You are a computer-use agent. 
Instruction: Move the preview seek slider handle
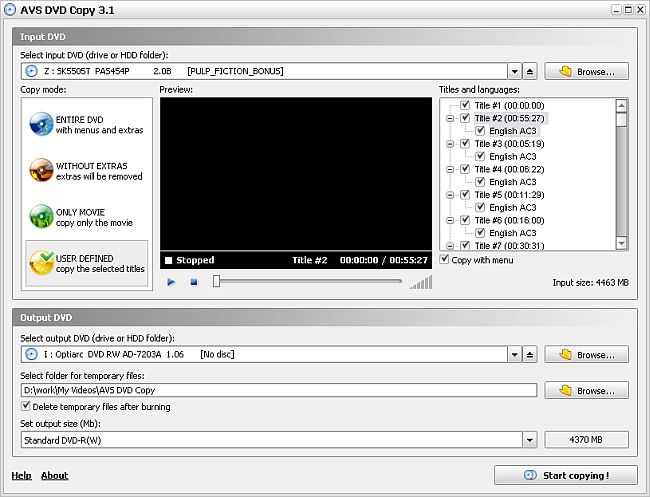pyautogui.click(x=216, y=281)
